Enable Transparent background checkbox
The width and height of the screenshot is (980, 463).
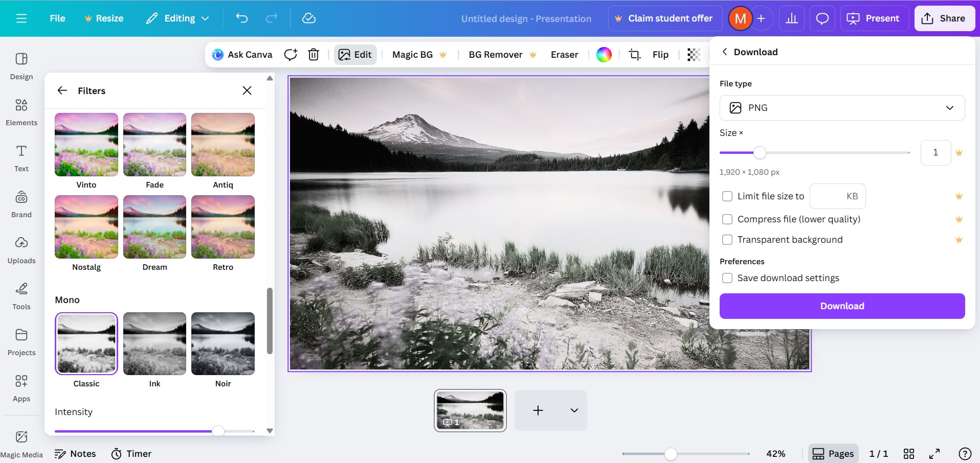point(727,240)
